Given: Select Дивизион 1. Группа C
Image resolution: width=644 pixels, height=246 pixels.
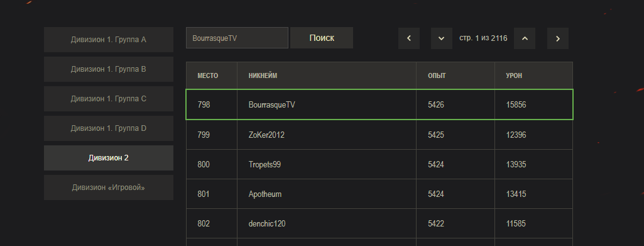Looking at the screenshot, I should (x=109, y=99).
